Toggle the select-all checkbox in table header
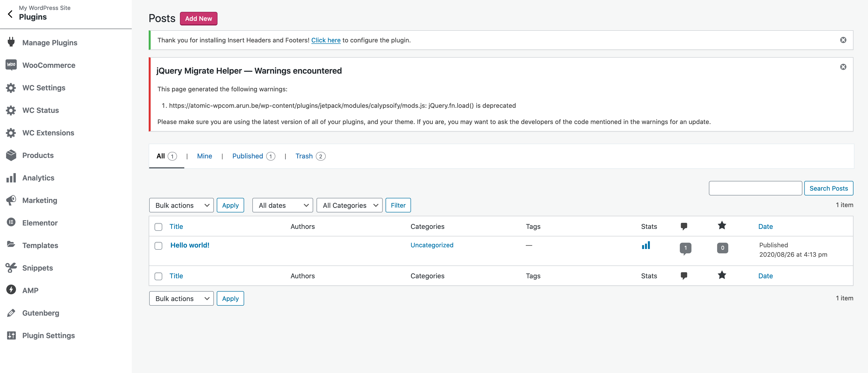The width and height of the screenshot is (868, 373). pyautogui.click(x=158, y=227)
